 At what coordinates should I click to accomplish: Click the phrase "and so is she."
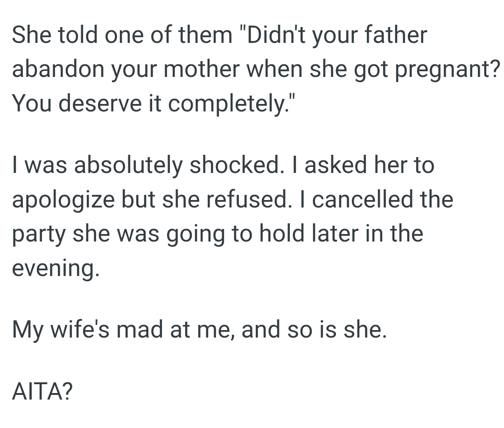314,330
